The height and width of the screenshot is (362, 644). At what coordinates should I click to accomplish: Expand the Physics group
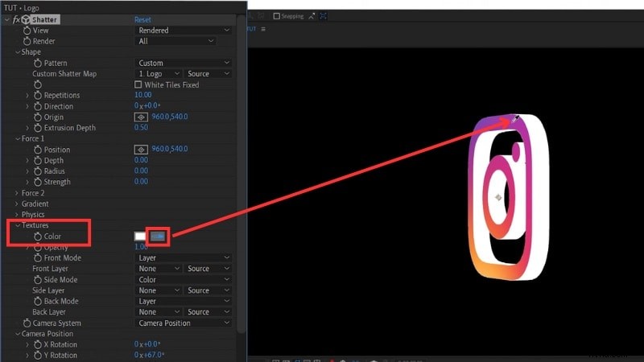tap(17, 214)
